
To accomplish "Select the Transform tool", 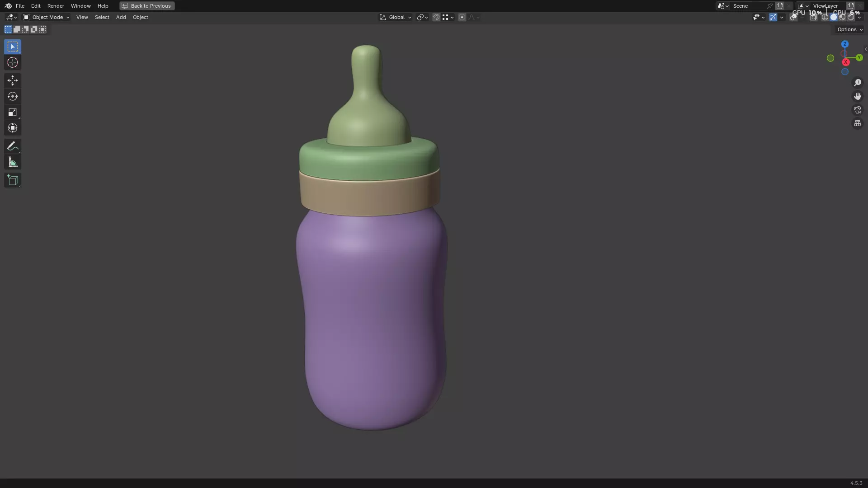I will pos(13,128).
